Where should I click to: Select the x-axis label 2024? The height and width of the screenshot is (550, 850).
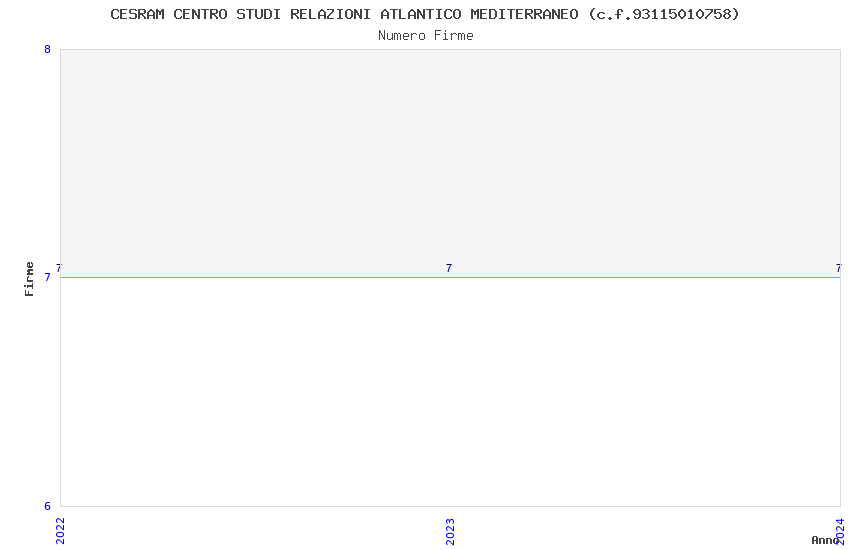(840, 531)
